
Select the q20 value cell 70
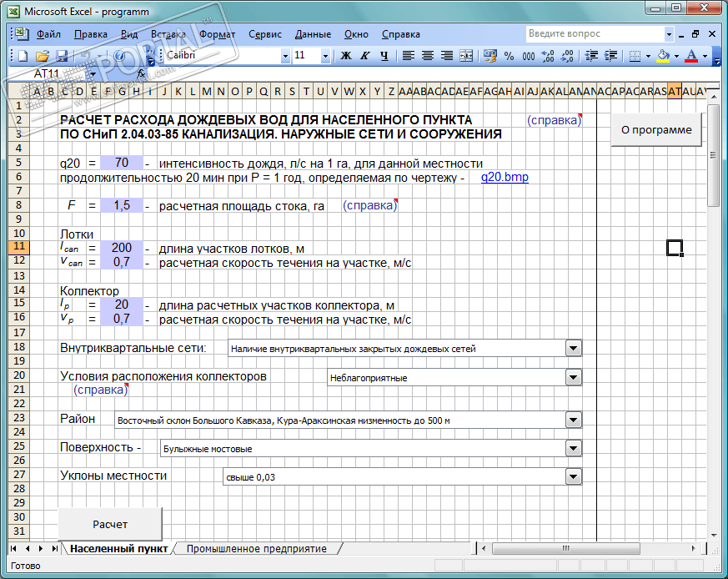[x=122, y=163]
